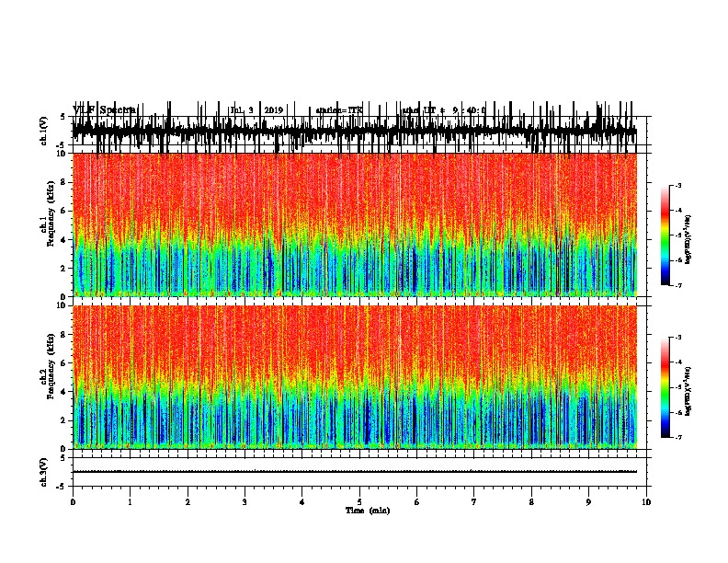The height and width of the screenshot is (563, 728).
Task: Click the 'start UT = 9:40:0' header text
Action: (x=444, y=110)
